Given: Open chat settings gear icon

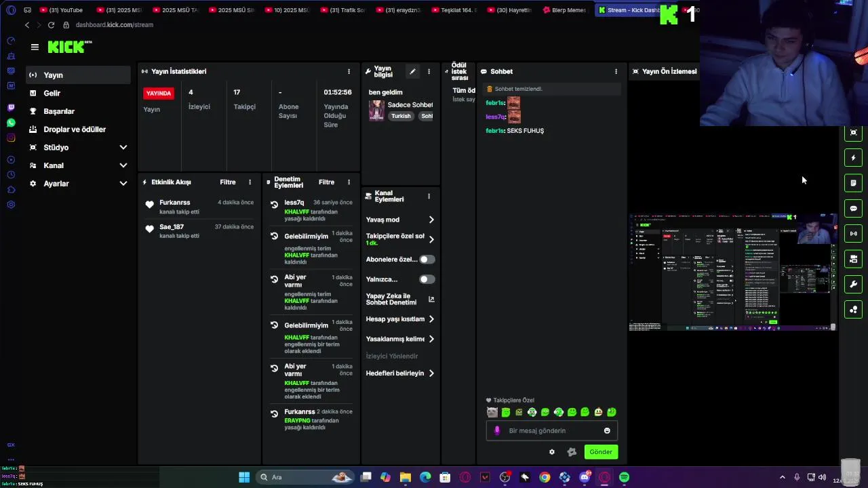Looking at the screenshot, I should tap(552, 452).
